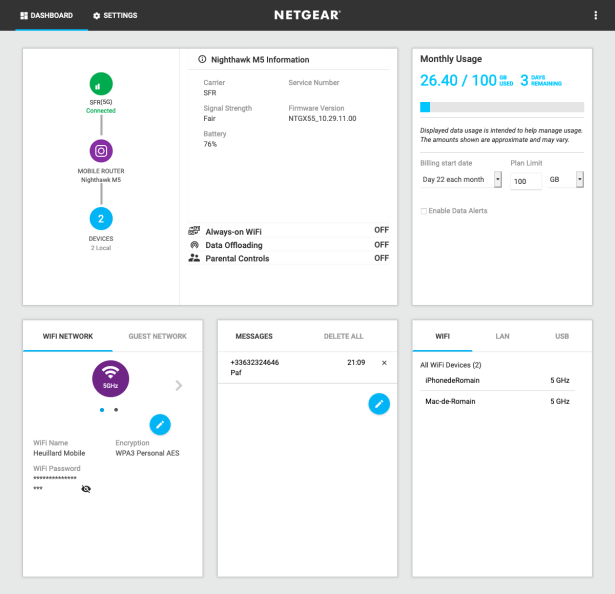Image resolution: width=615 pixels, height=594 pixels.
Task: Click the battery value 76%
Action: point(210,144)
